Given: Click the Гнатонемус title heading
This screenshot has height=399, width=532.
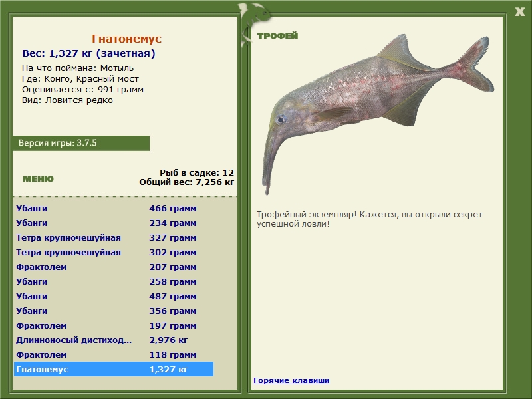Looking at the screenshot, I should (x=126, y=39).
